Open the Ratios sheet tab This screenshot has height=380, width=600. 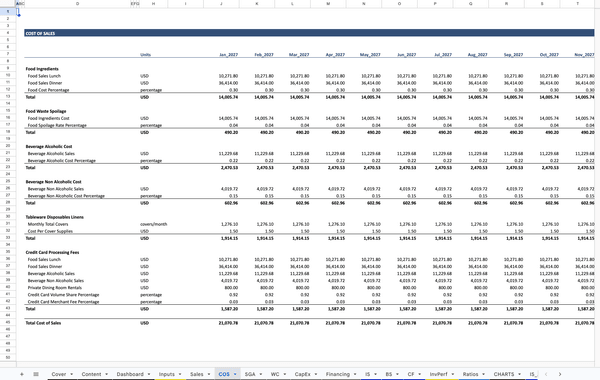click(470, 374)
